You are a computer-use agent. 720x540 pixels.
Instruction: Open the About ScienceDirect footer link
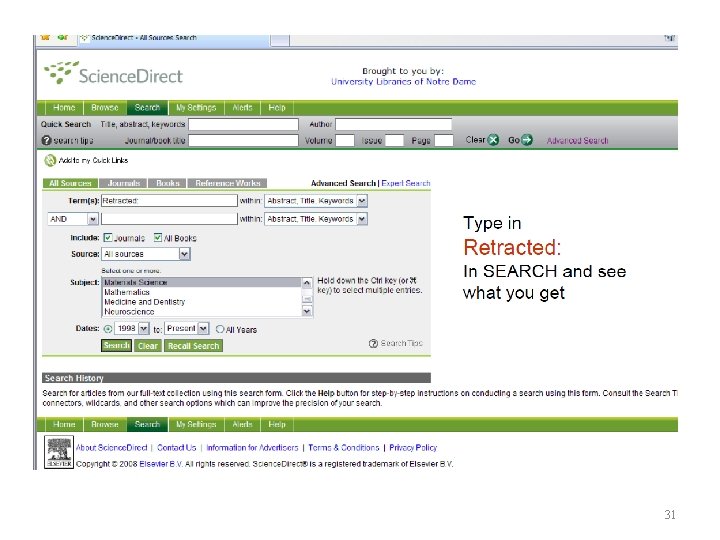(x=112, y=447)
